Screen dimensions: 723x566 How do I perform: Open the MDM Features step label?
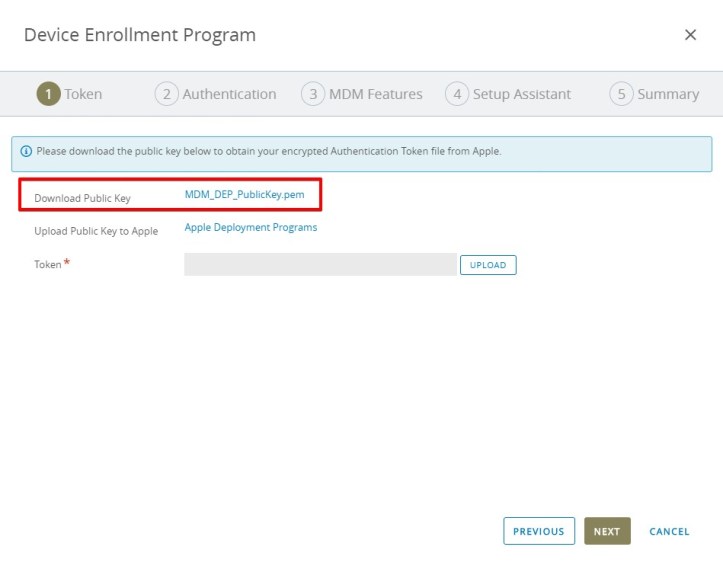[375, 94]
